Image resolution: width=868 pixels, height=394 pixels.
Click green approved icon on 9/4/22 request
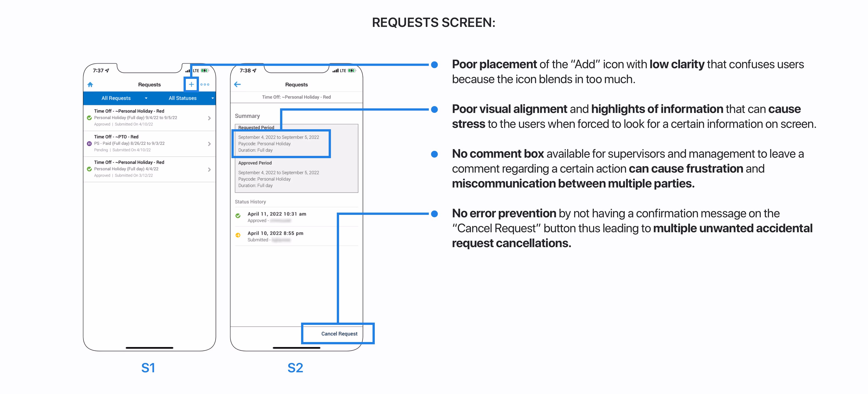click(x=89, y=118)
